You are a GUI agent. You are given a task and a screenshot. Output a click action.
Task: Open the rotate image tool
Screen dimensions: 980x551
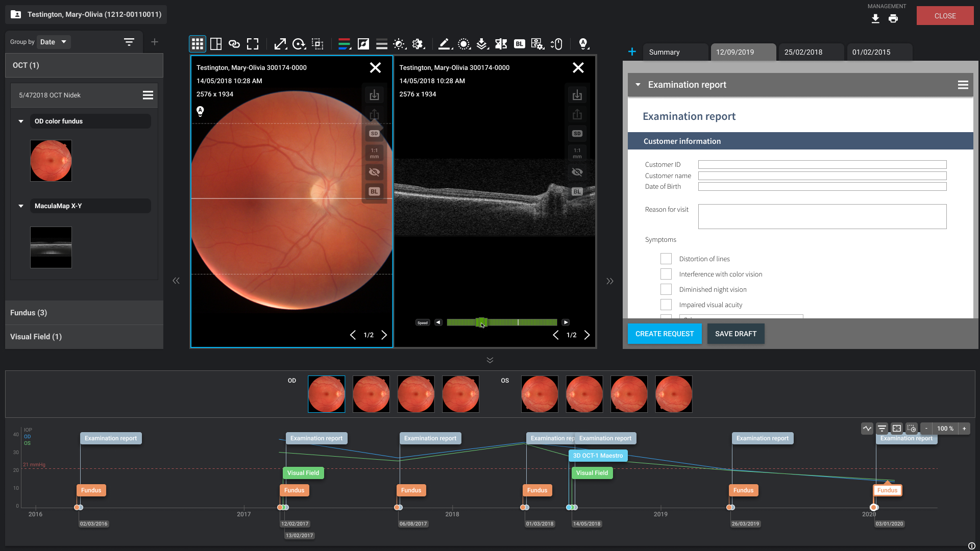tap(299, 44)
